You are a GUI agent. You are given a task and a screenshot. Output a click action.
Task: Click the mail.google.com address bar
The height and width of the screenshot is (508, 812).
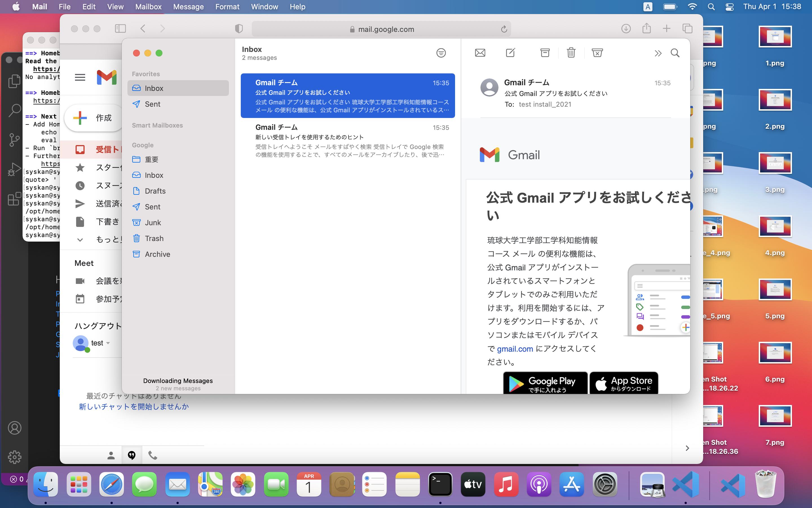(x=381, y=29)
